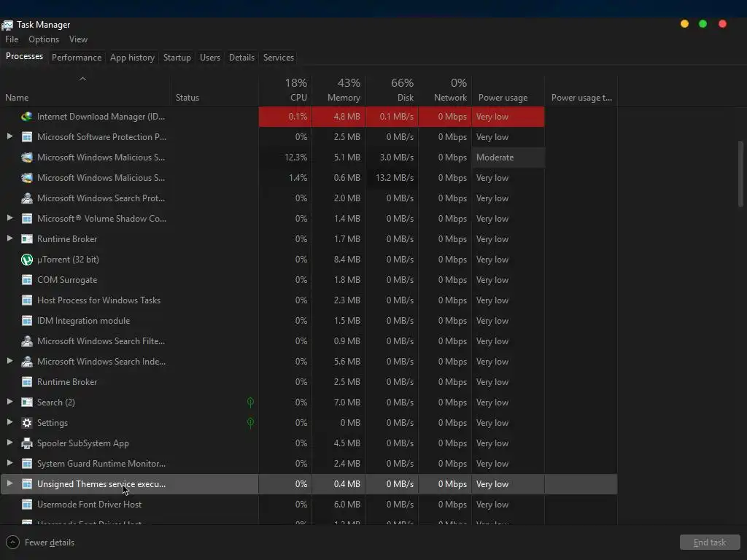747x560 pixels.
Task: Click the Fewer details link
Action: (50, 542)
